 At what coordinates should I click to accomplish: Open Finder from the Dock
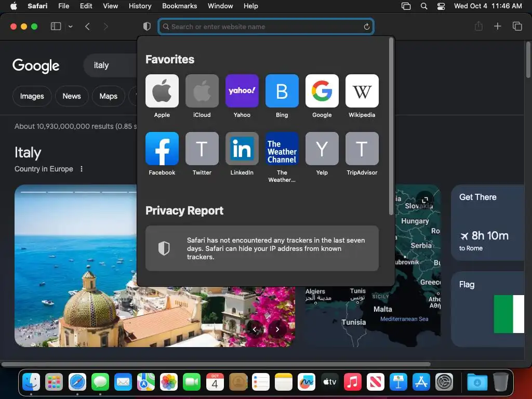31,382
